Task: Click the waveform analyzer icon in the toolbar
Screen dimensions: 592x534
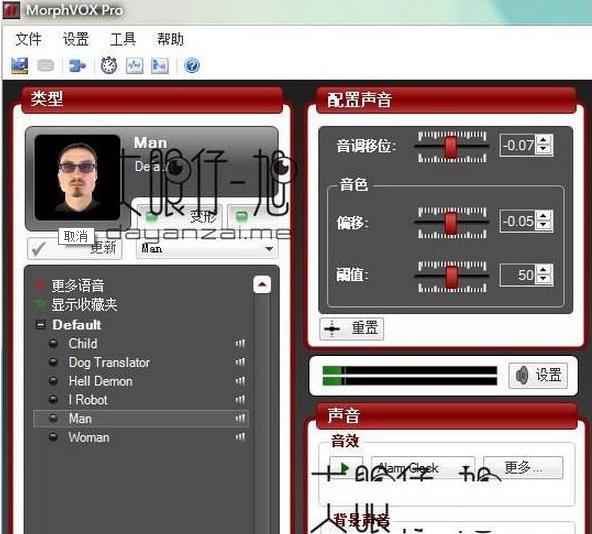Action: click(134, 66)
